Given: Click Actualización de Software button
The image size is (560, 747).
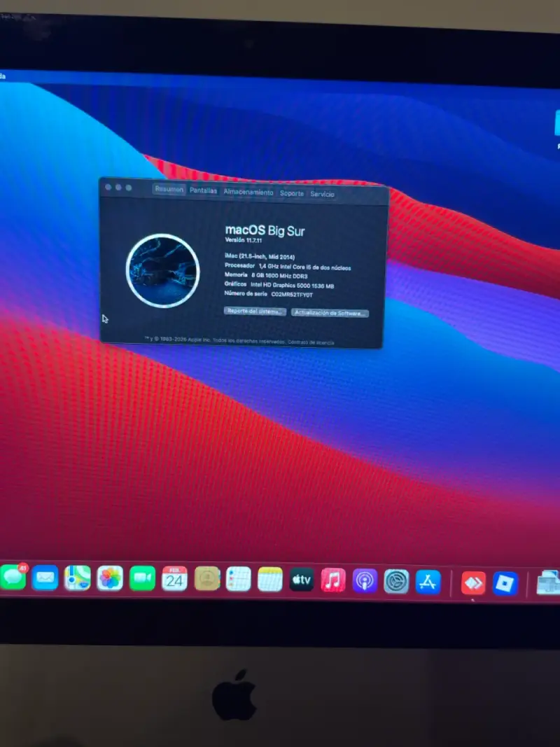Looking at the screenshot, I should coord(330,313).
